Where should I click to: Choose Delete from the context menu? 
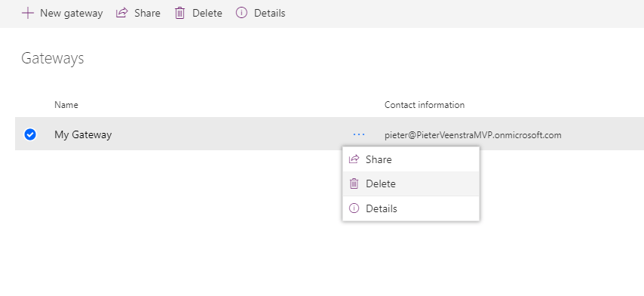pos(411,183)
